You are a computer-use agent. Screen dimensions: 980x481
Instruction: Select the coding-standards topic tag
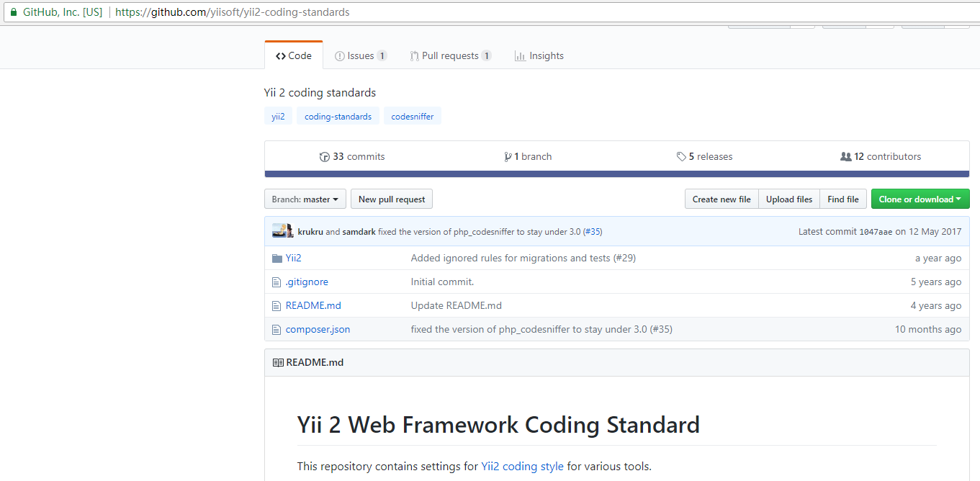pyautogui.click(x=338, y=117)
